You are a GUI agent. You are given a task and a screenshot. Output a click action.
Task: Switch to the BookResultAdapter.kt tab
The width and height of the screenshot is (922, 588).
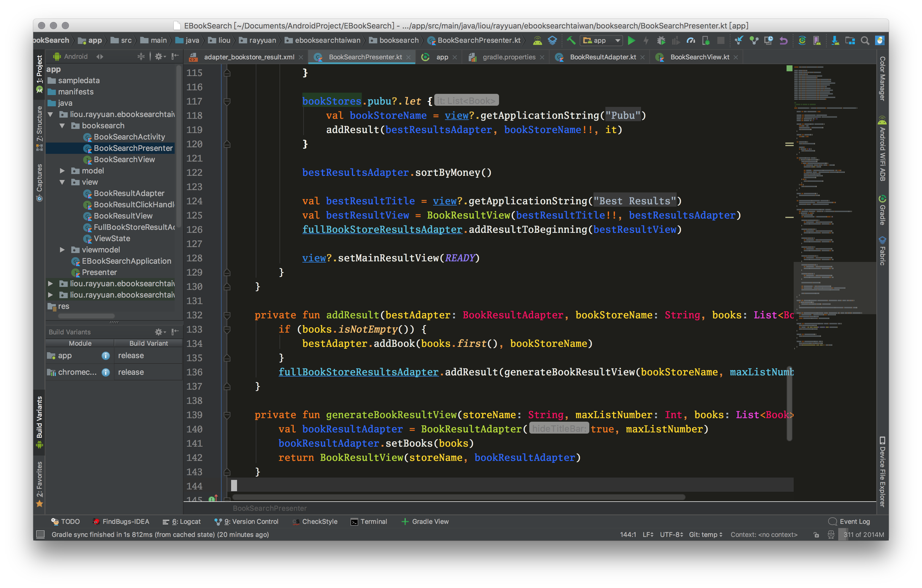[602, 57]
